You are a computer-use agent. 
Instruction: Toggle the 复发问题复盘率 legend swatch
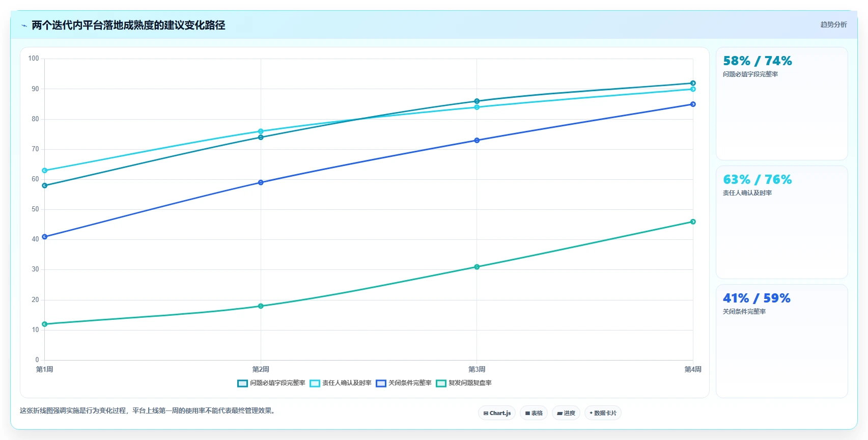[x=441, y=383]
